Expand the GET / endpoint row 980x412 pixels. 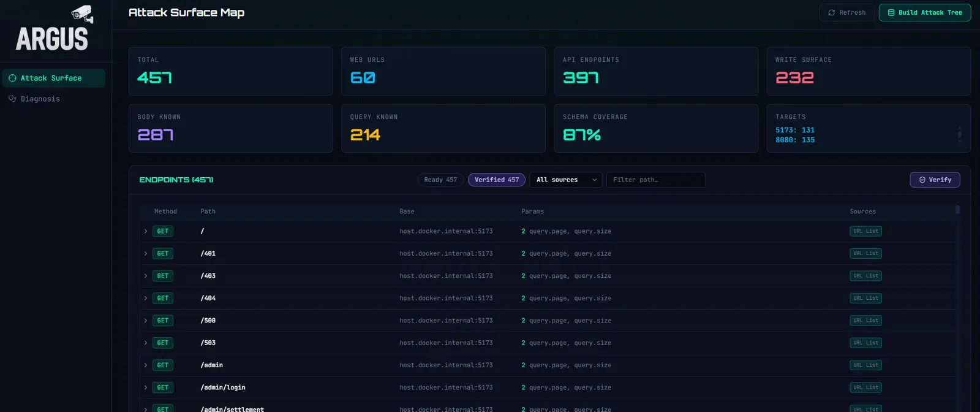click(146, 231)
